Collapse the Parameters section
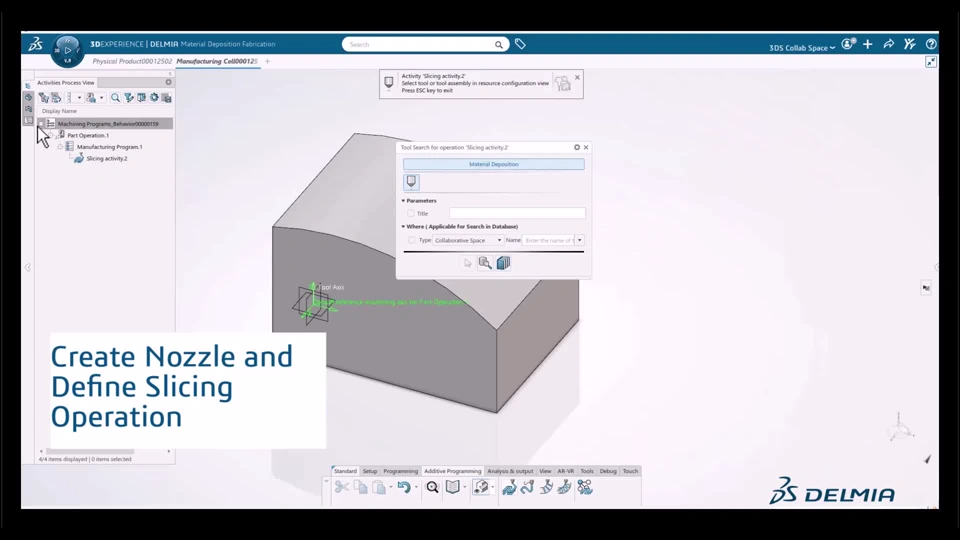 tap(403, 200)
